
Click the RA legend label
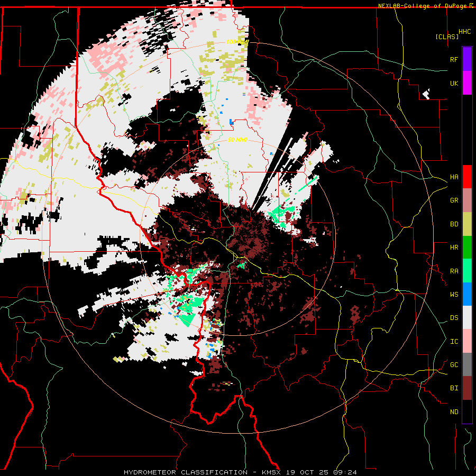coord(454,271)
